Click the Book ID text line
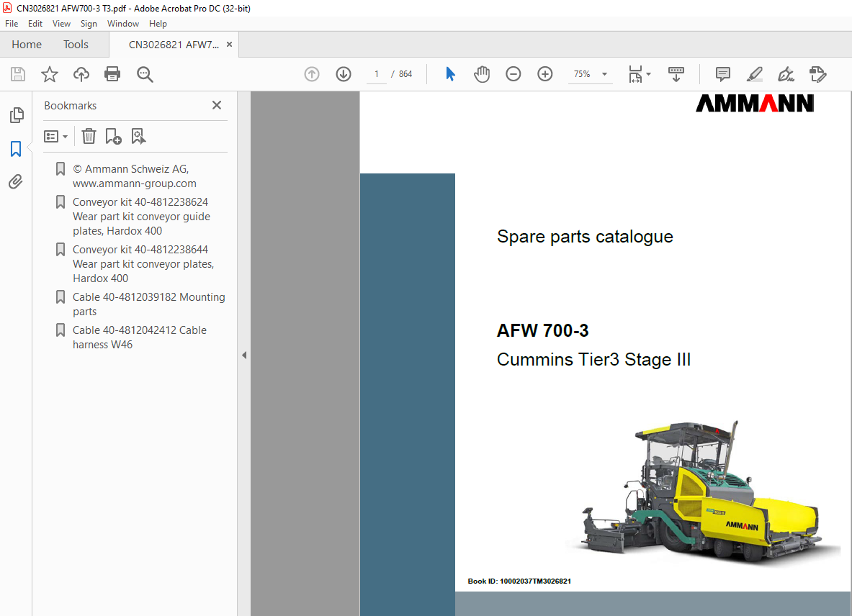Image resolution: width=852 pixels, height=616 pixels. tap(519, 581)
